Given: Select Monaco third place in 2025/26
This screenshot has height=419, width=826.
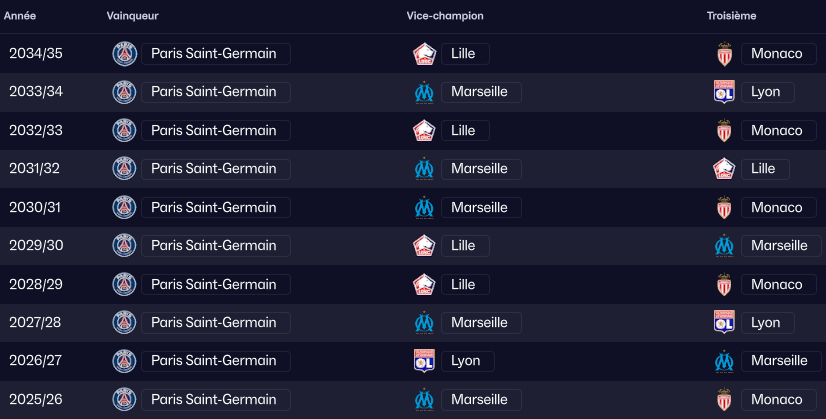Looking at the screenshot, I should tap(776, 400).
